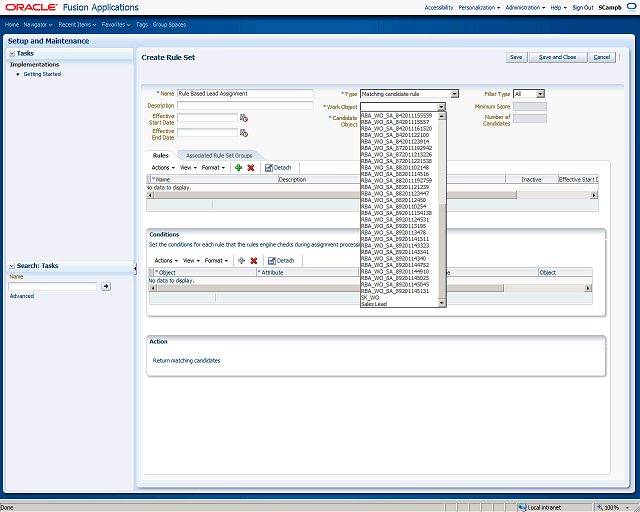Select RBA_WO_SA_84201122100 in the list
Screen dimensions: 640x512
pyautogui.click(x=399, y=135)
